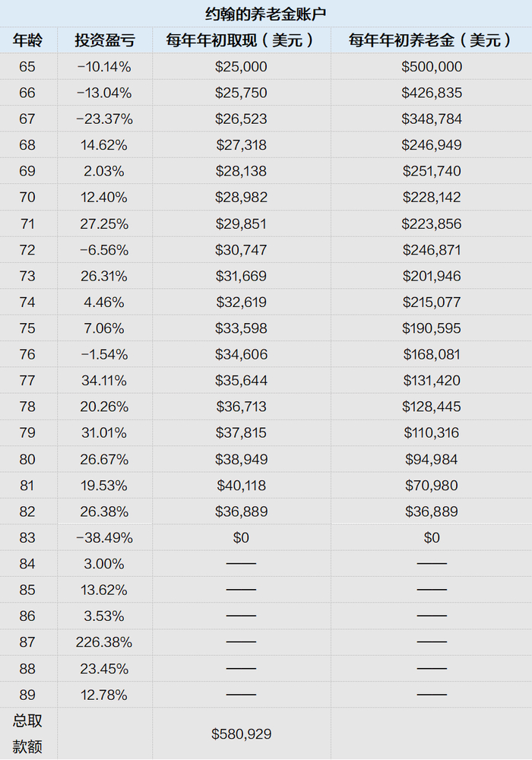The width and height of the screenshot is (532, 760).
Task: Click the table title 约翰的养老金账户
Action: [x=266, y=14]
